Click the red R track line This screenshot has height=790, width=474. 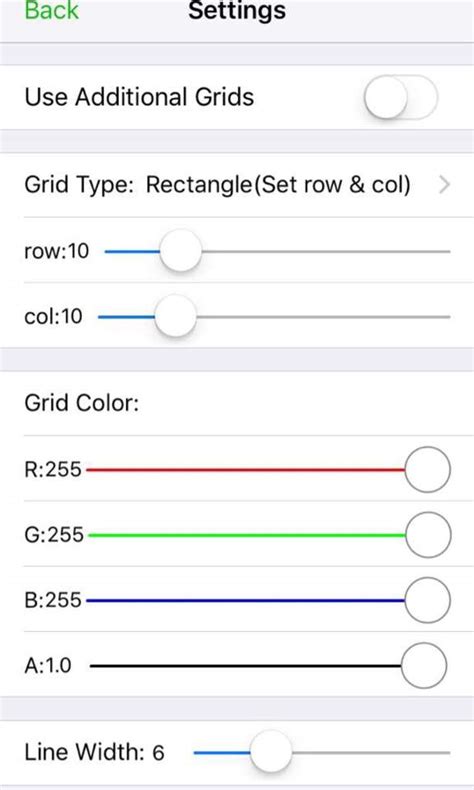(x=245, y=470)
